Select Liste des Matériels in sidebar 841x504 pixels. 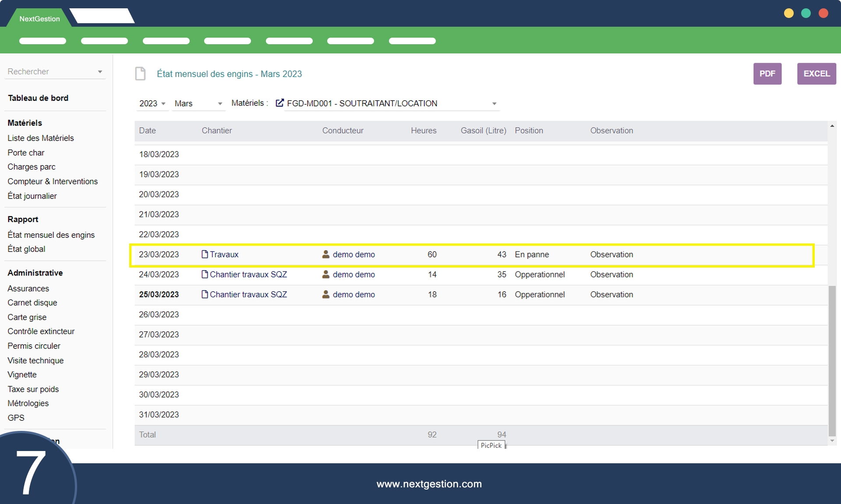tap(41, 138)
